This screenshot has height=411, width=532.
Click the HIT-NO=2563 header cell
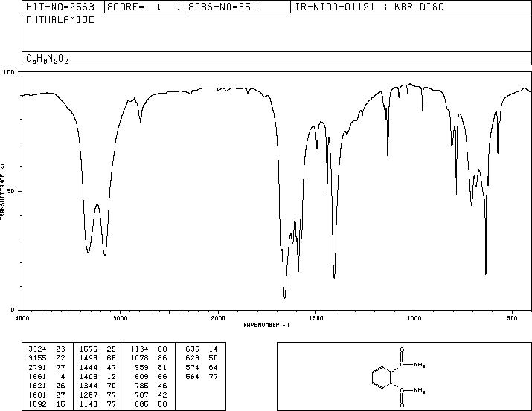tap(60, 7)
